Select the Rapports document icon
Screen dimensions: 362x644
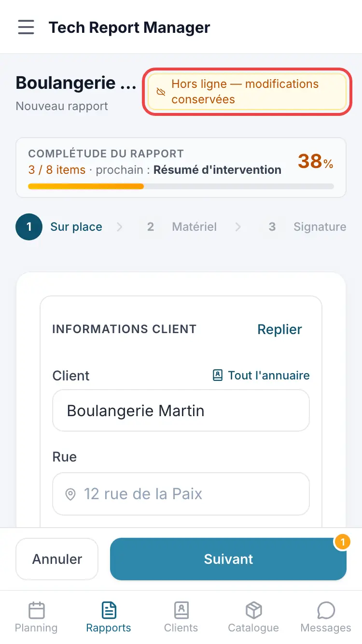(109, 610)
